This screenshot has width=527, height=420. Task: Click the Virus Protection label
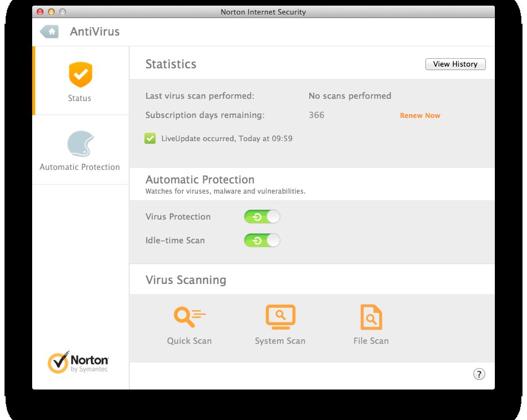(x=178, y=217)
